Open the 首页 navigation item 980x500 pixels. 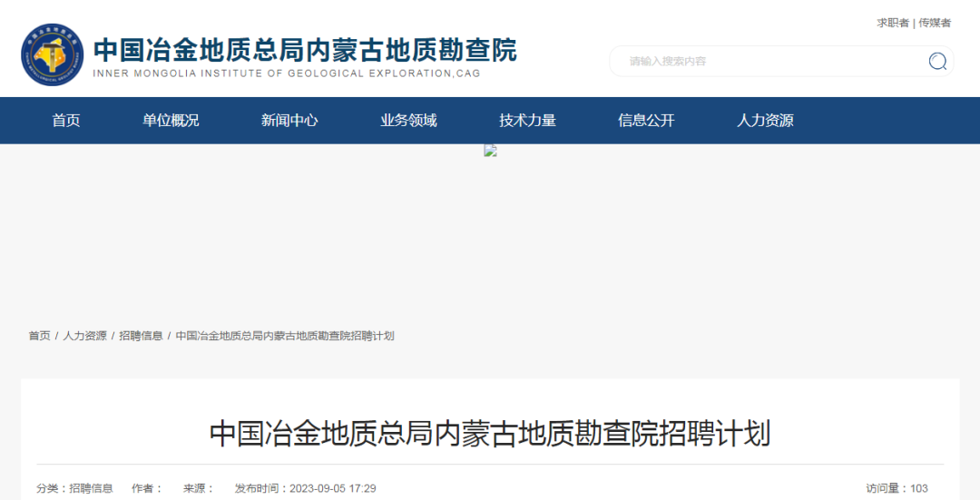point(66,121)
